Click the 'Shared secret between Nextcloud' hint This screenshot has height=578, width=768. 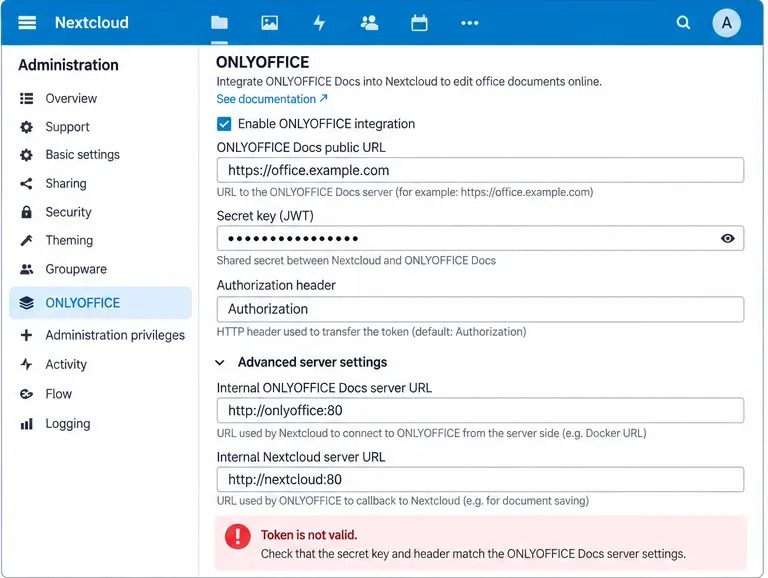[x=356, y=261]
